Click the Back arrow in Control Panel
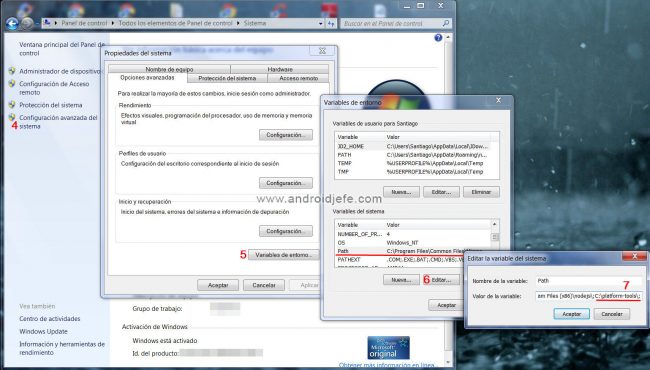The height and width of the screenshot is (370, 650). click(12, 23)
